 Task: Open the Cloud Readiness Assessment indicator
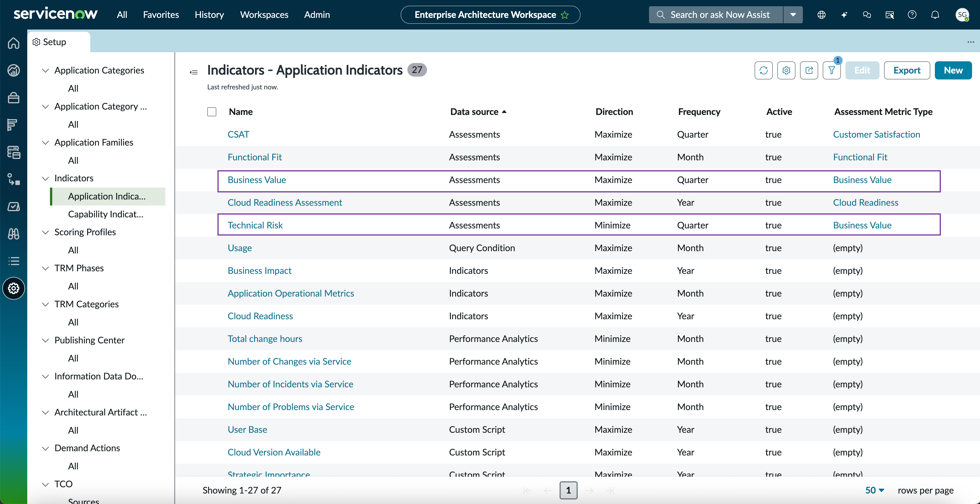[285, 202]
